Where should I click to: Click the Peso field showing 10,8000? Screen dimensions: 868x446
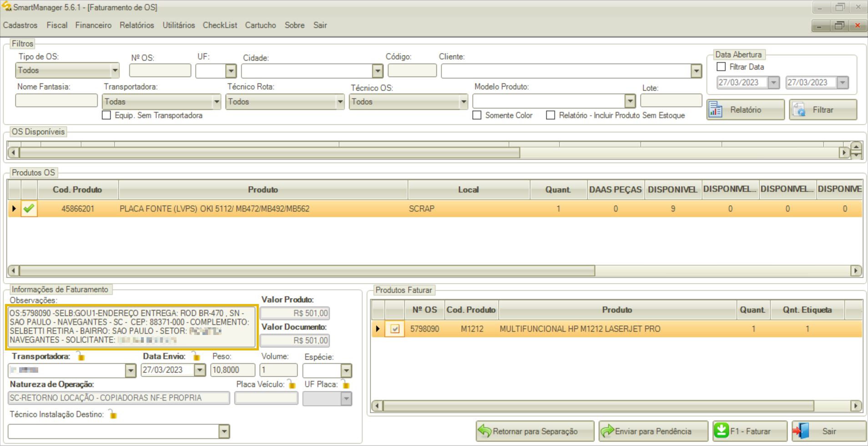point(232,370)
